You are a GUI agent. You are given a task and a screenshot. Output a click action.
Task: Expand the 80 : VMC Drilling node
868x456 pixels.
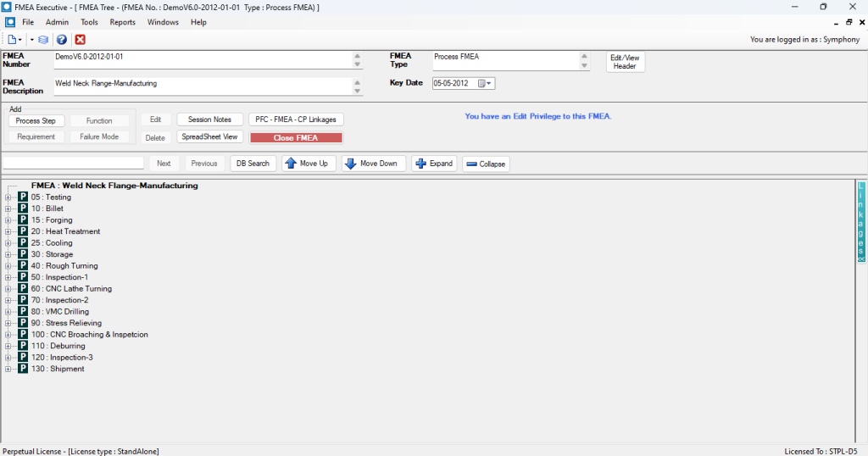pyautogui.click(x=8, y=312)
